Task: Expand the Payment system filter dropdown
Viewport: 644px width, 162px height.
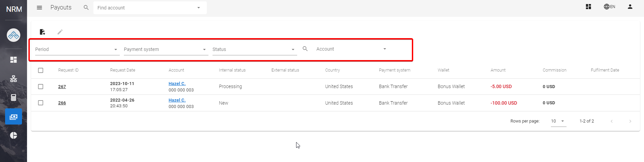Action: pyautogui.click(x=165, y=49)
